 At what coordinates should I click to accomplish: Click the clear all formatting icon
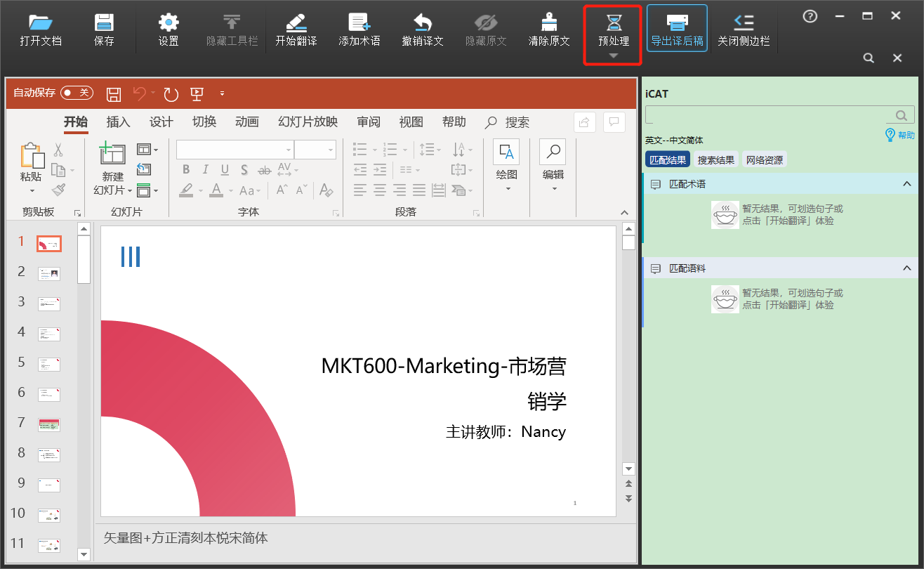tap(326, 190)
